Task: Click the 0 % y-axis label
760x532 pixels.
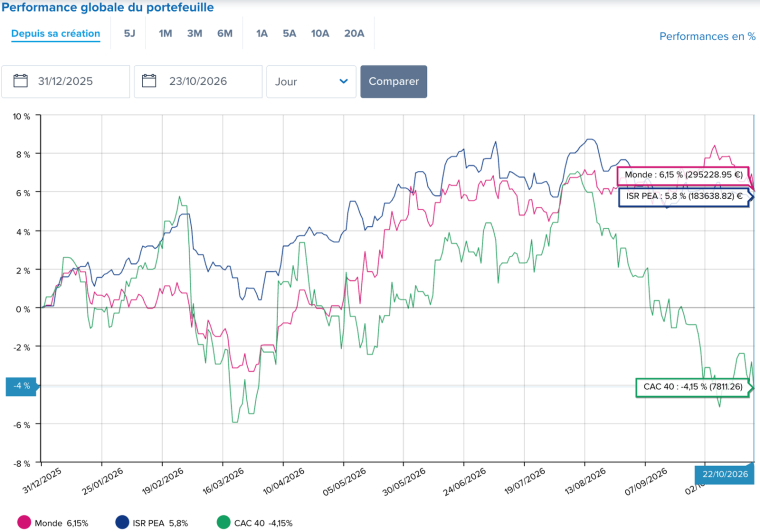Action: (x=23, y=309)
